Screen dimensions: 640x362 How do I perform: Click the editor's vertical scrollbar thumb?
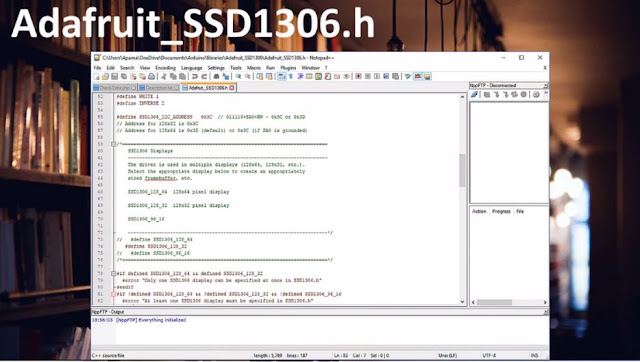(462, 171)
